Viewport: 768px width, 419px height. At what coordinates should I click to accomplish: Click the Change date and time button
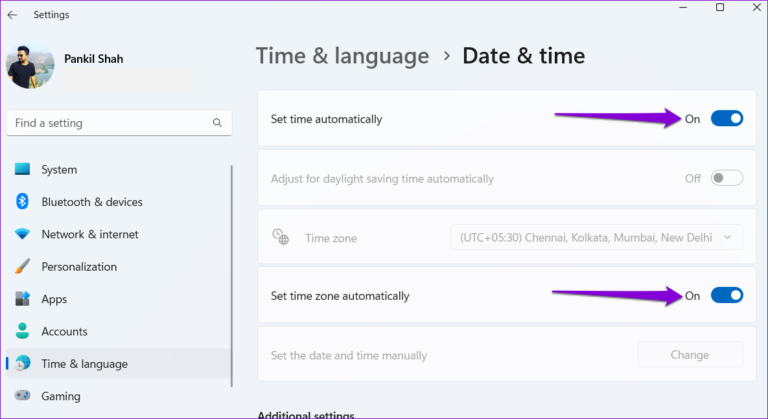690,354
